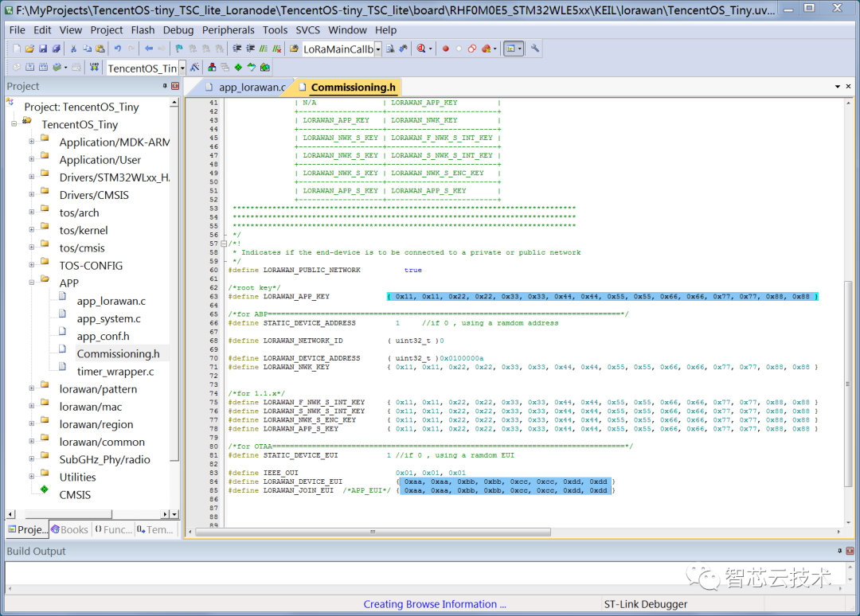Click the editor vertical scrollbar thumb

coord(848,384)
